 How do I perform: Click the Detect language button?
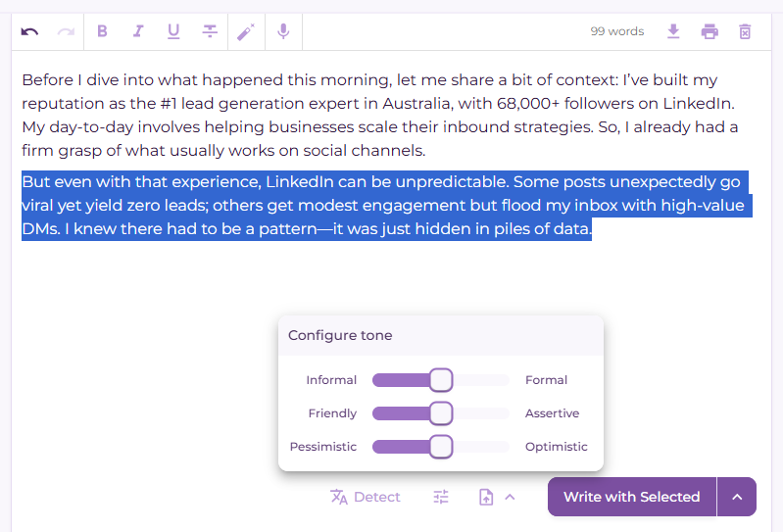click(x=366, y=497)
